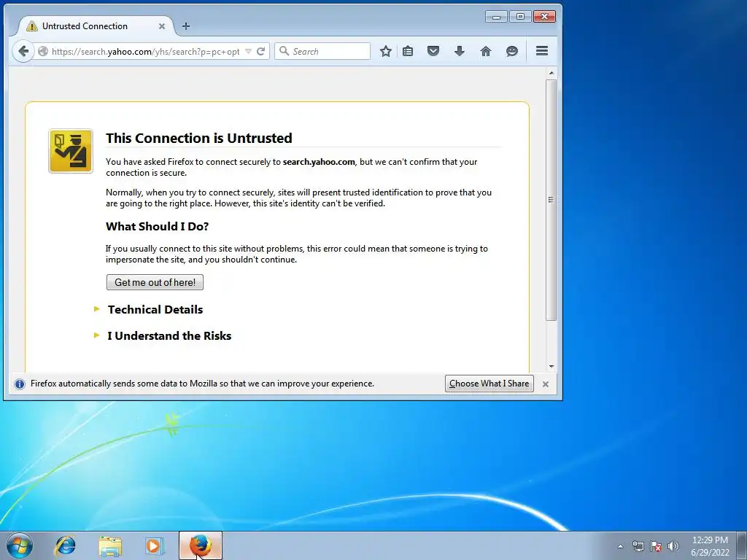Expand I Understand the Risks section
Image resolution: width=747 pixels, height=560 pixels.
click(169, 335)
